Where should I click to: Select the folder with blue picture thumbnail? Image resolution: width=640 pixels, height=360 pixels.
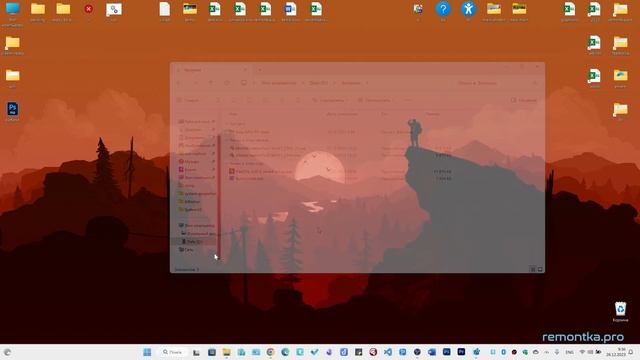click(620, 76)
